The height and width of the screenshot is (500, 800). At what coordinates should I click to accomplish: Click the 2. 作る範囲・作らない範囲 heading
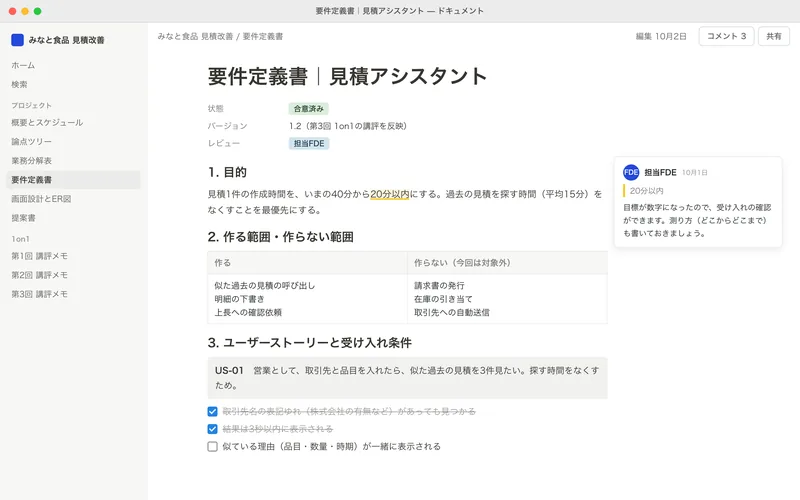pyautogui.click(x=281, y=237)
